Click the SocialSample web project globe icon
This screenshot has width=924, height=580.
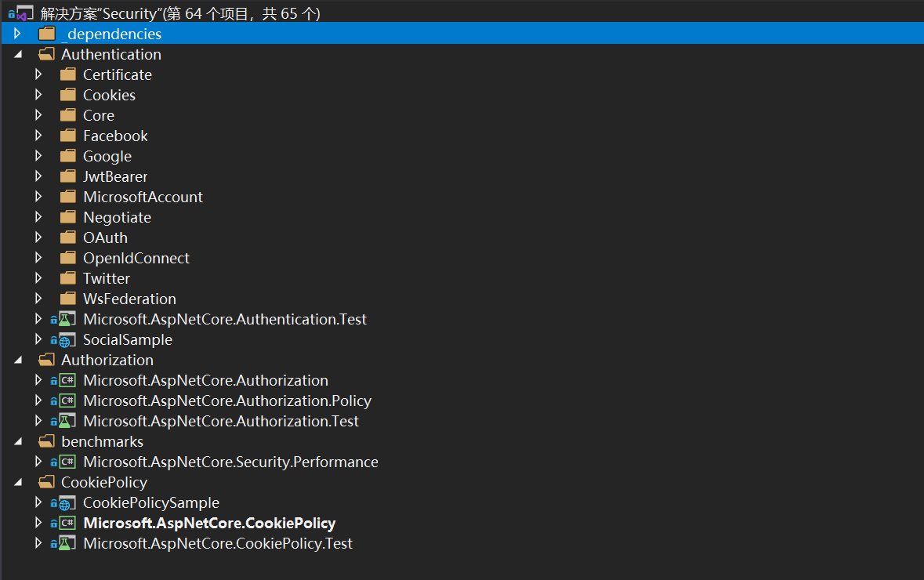pos(66,340)
